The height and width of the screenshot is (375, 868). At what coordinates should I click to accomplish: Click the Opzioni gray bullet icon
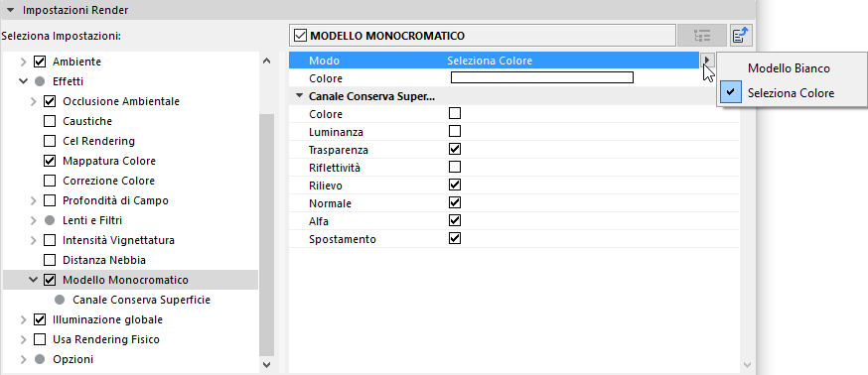click(40, 359)
